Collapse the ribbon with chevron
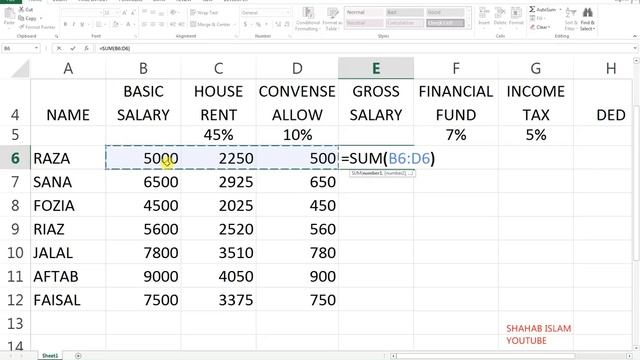The width and height of the screenshot is (640, 360). pyautogui.click(x=635, y=36)
